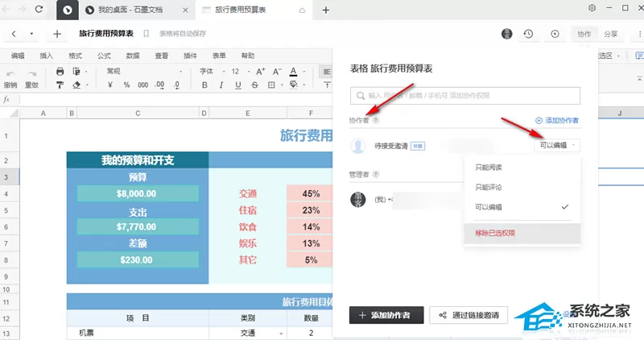Switch to 我的桌面 - 石墨文档 tab
This screenshot has height=340, width=644.
[x=130, y=10]
